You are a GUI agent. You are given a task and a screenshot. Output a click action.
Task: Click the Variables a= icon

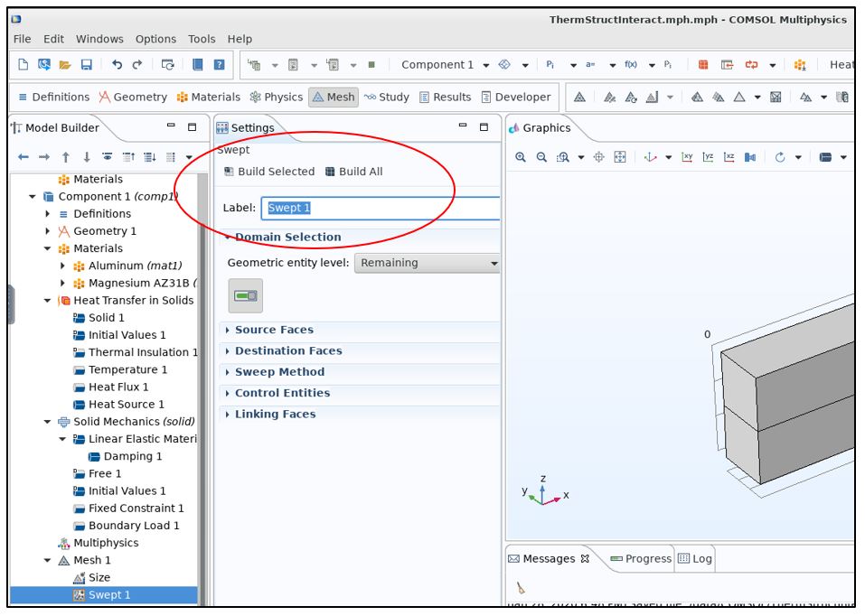click(590, 64)
